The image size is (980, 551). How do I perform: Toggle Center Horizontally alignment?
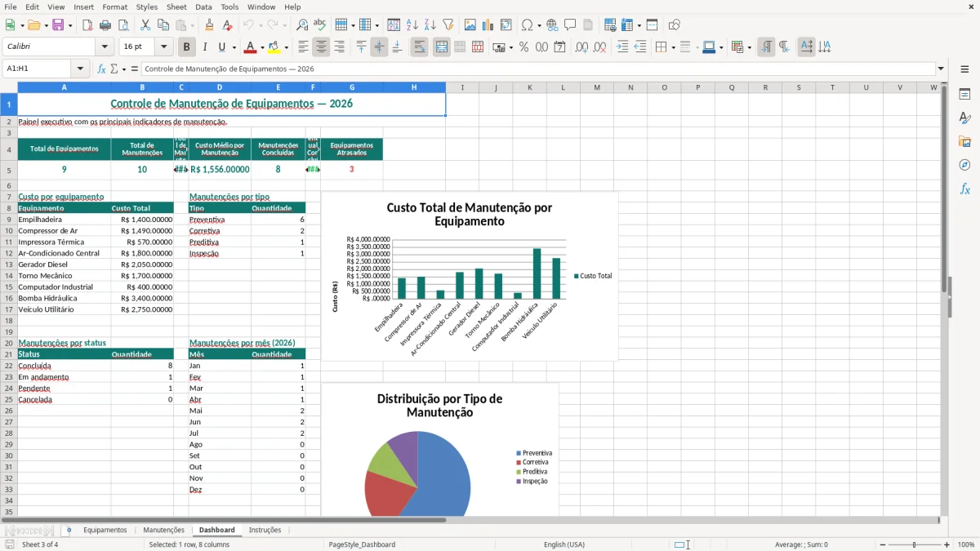(321, 47)
